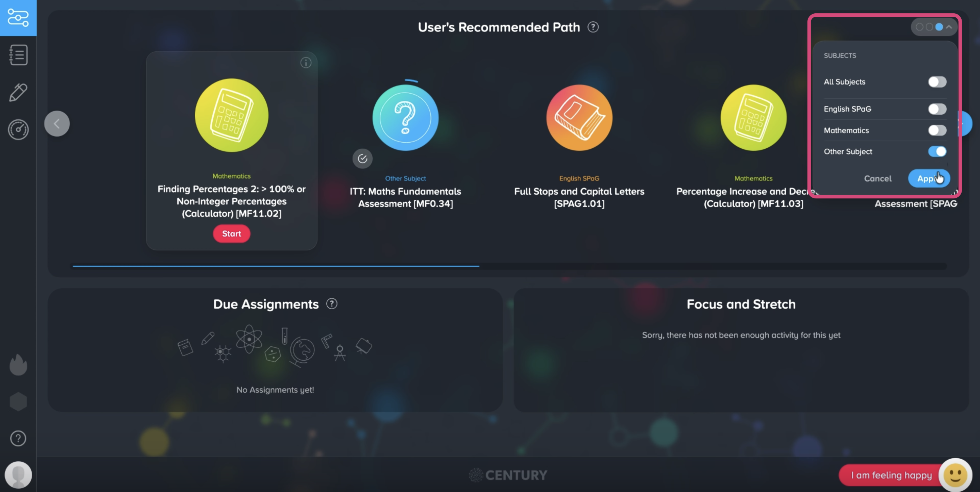This screenshot has width=980, height=492.
Task: Start the Finding Percentages 2 nugget
Action: (231, 234)
